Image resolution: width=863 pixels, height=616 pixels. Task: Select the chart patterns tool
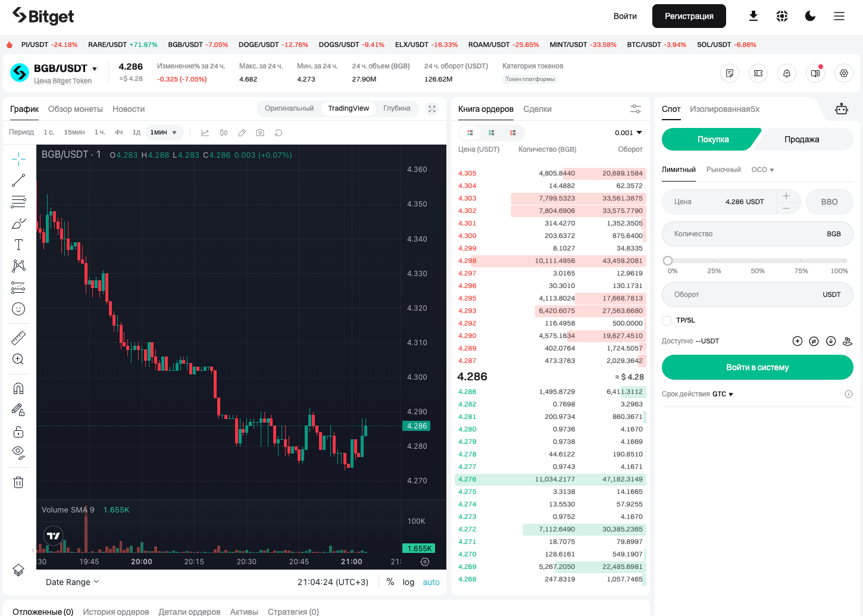pos(18,266)
